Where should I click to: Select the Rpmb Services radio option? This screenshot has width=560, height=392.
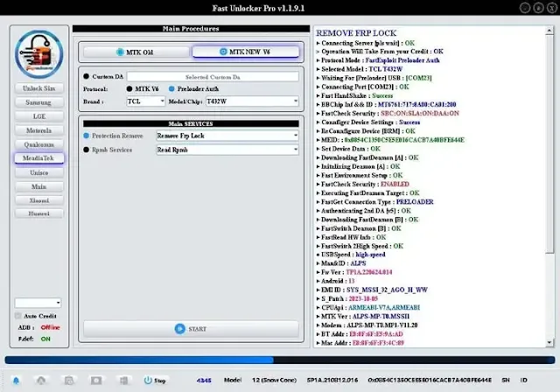coord(86,150)
